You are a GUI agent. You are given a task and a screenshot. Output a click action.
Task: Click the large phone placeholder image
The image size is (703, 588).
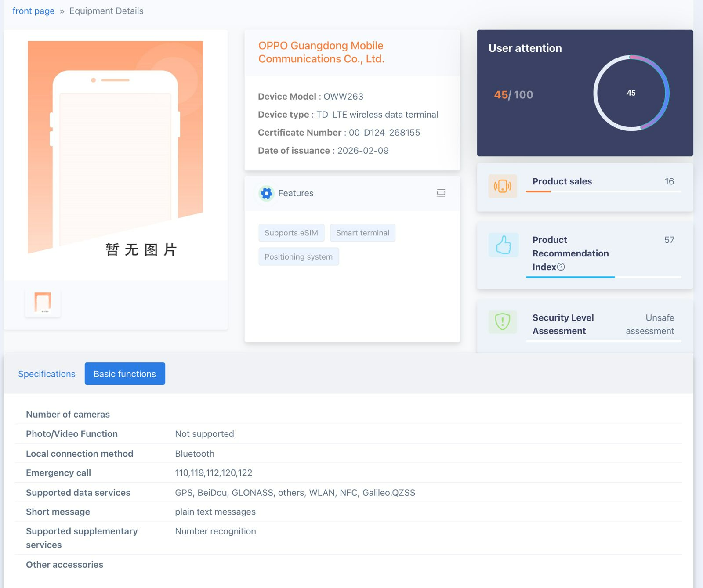tap(115, 148)
